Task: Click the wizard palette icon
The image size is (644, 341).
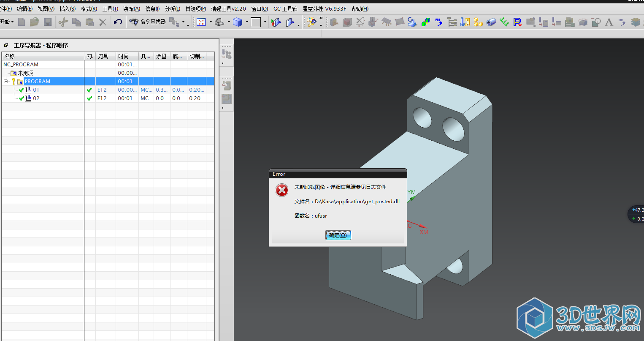Action: click(311, 22)
